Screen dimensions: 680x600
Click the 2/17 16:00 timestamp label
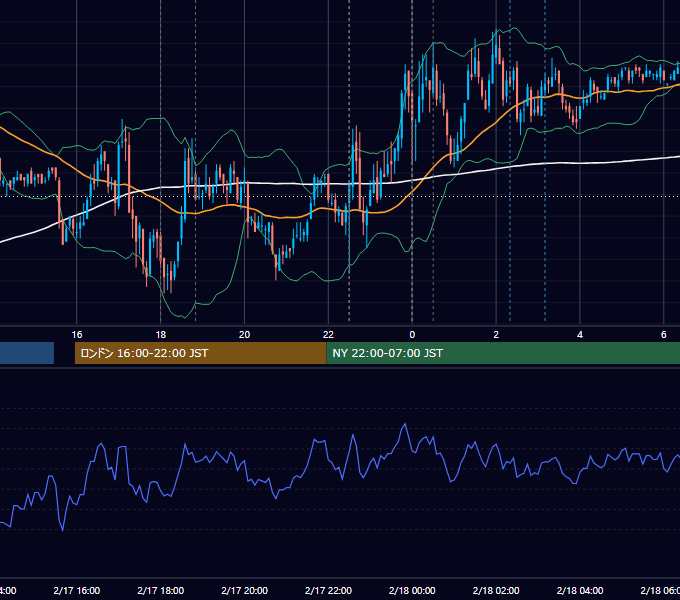point(77,590)
